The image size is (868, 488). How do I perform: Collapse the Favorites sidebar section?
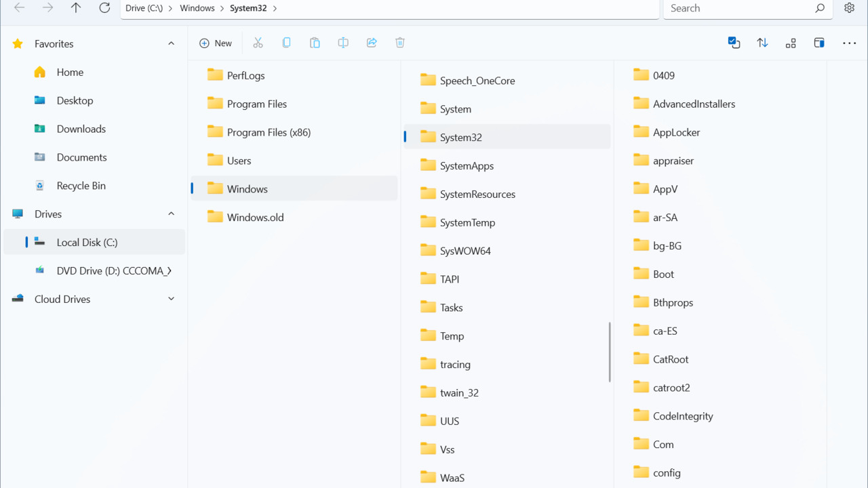click(x=171, y=43)
